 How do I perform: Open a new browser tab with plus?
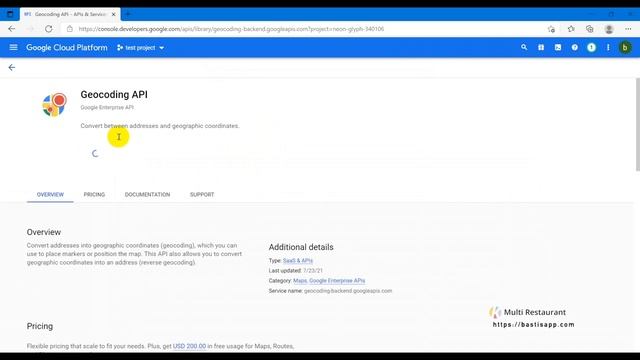click(x=128, y=14)
